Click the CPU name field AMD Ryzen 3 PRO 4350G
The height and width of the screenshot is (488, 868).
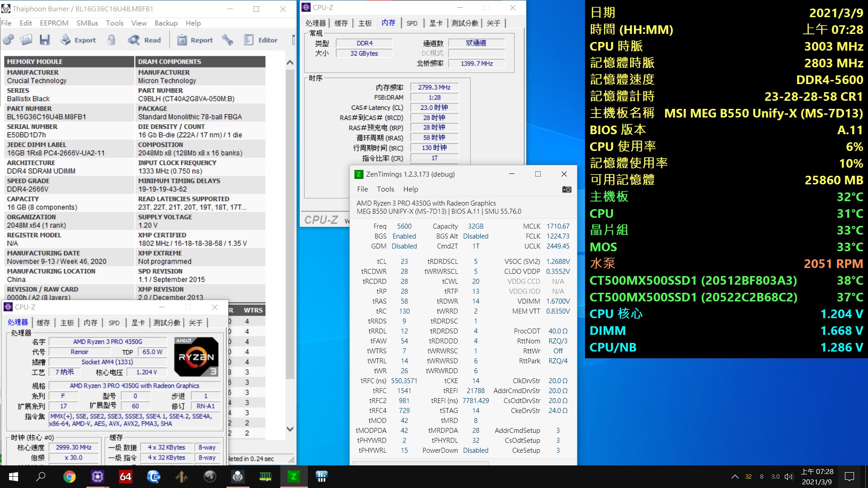coord(108,342)
